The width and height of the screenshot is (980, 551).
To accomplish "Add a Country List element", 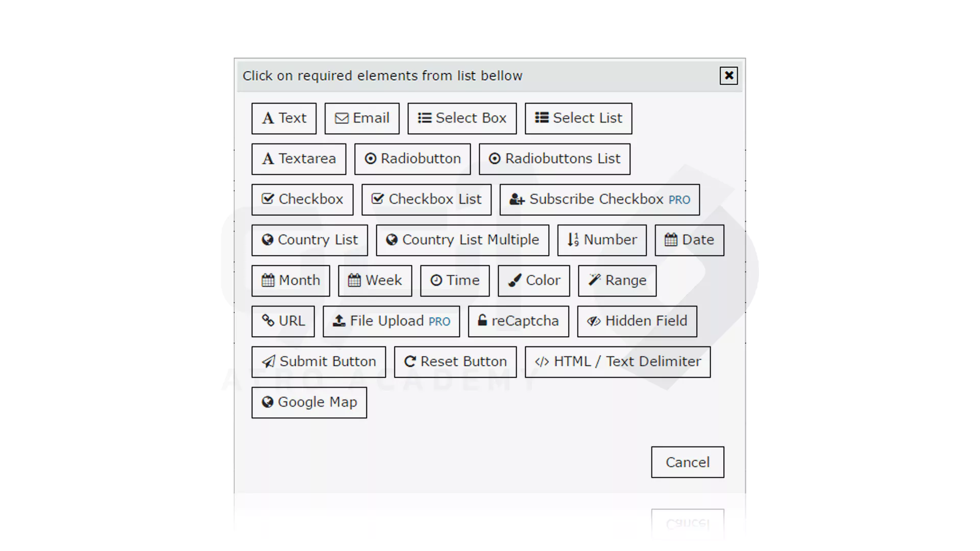I will click(x=309, y=240).
